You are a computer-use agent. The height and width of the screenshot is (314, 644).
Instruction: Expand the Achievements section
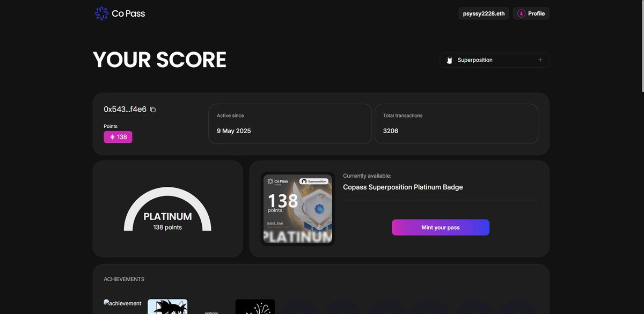[123, 279]
